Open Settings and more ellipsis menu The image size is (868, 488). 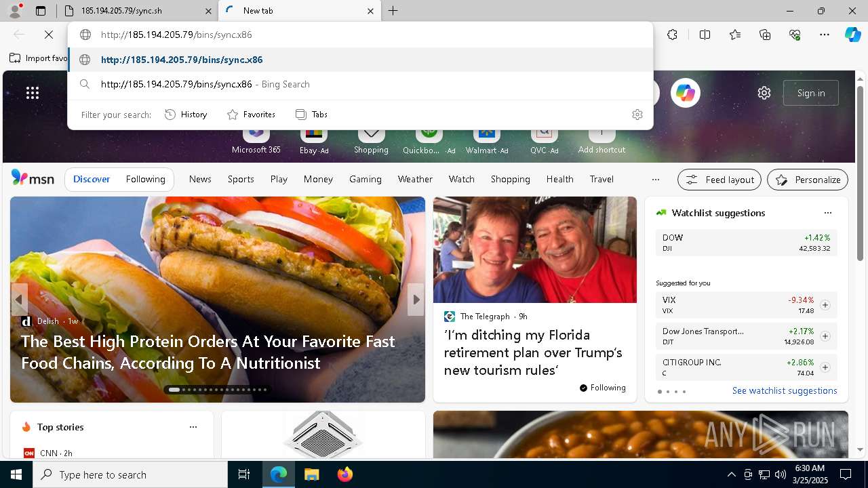coord(825,35)
